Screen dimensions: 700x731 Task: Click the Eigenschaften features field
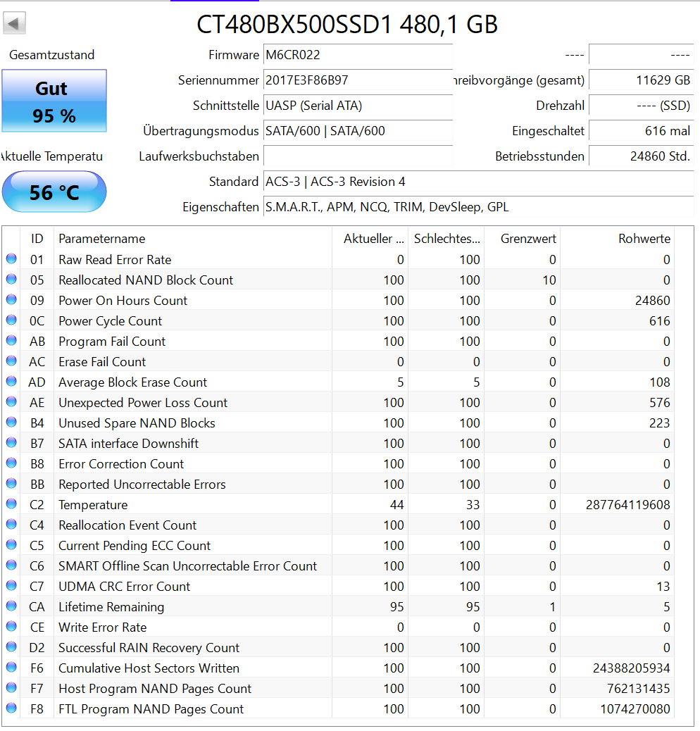pos(479,207)
